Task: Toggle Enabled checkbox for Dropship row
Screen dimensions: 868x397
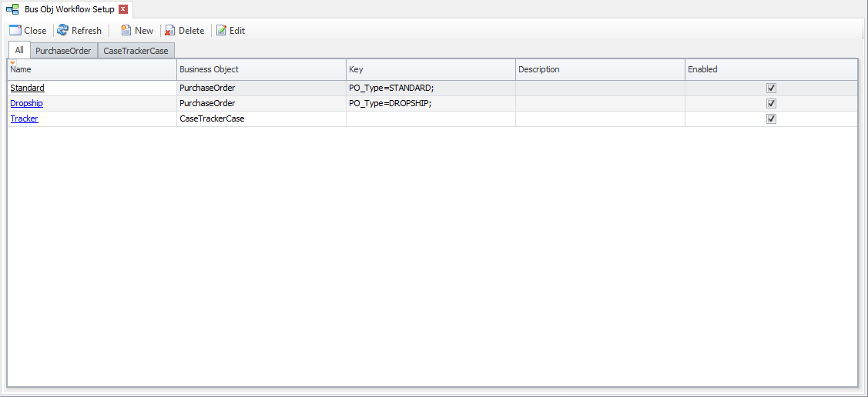Action: coord(771,103)
